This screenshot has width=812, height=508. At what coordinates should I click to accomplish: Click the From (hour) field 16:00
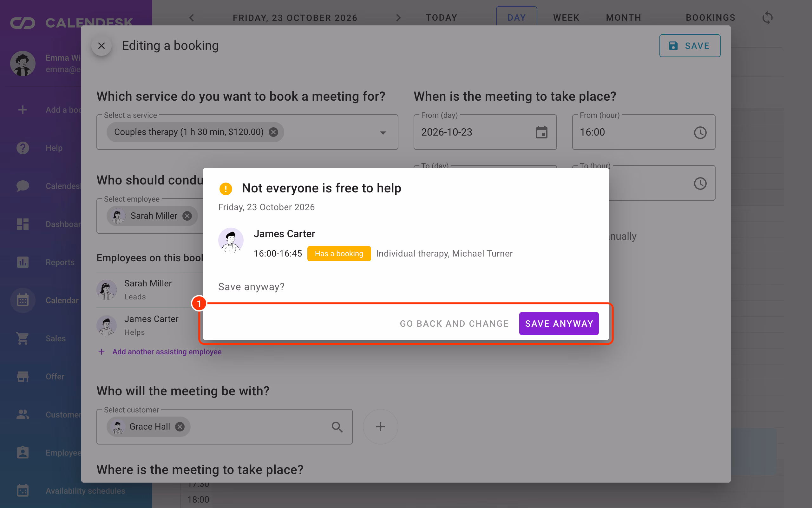(644, 132)
